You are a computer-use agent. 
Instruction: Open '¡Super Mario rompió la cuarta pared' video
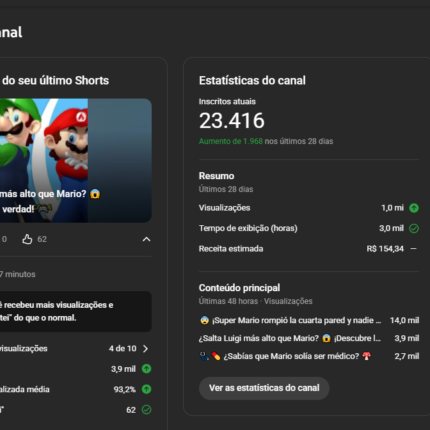pos(290,320)
